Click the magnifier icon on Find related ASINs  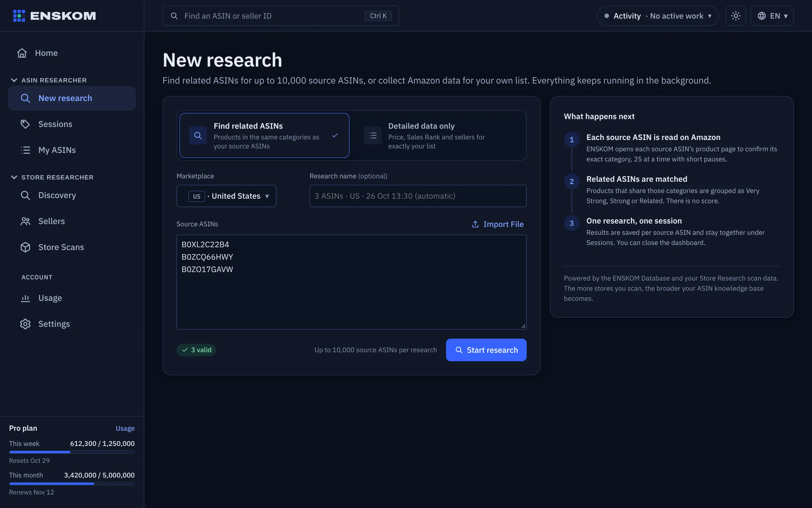coord(198,135)
